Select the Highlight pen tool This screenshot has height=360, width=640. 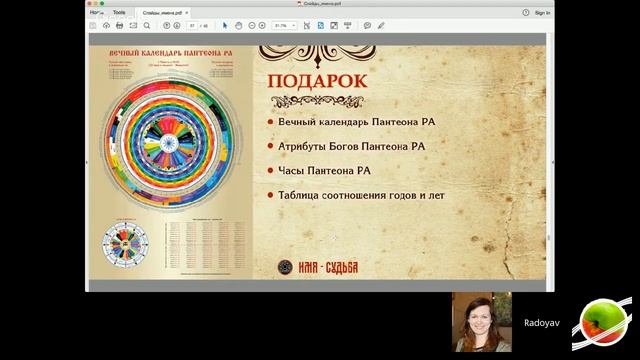click(381, 25)
